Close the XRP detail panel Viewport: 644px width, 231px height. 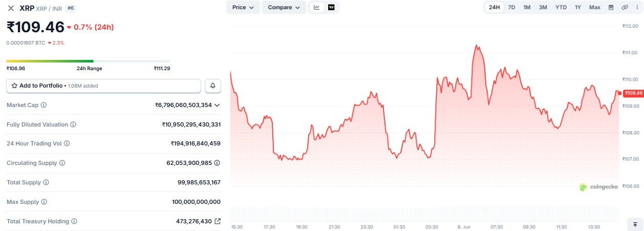(11, 8)
